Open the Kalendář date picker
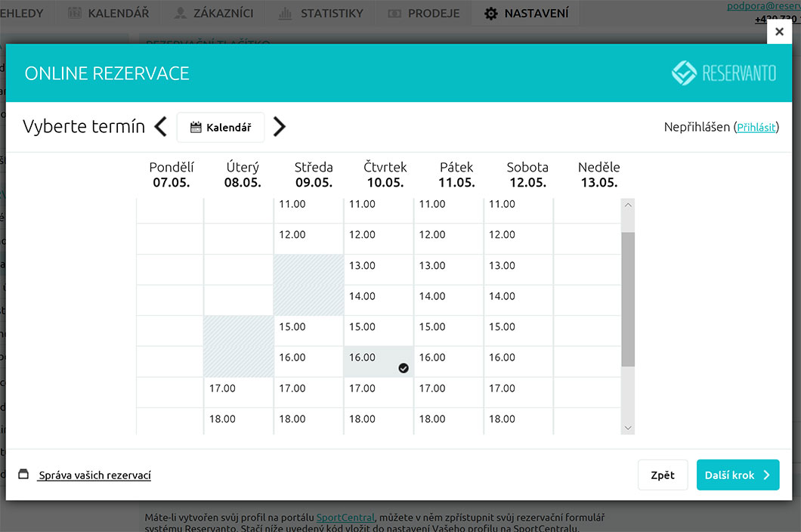Screen dimensions: 801x532 click(x=221, y=128)
